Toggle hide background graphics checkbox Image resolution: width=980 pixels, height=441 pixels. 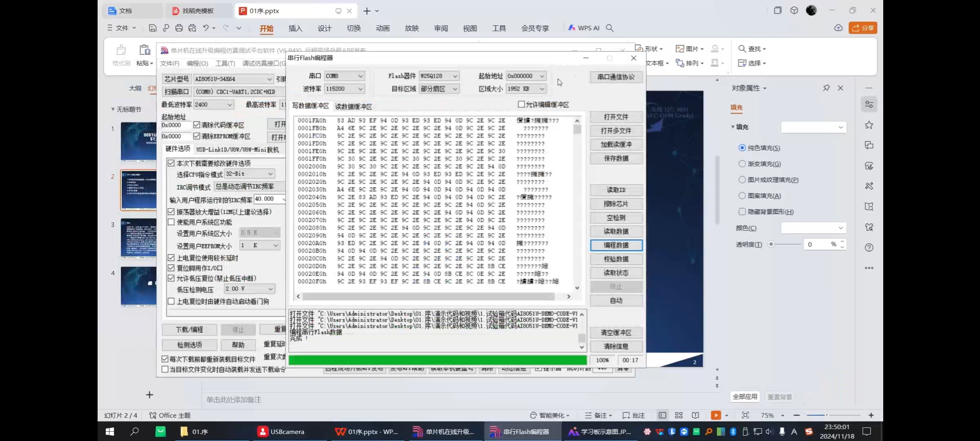(x=742, y=212)
